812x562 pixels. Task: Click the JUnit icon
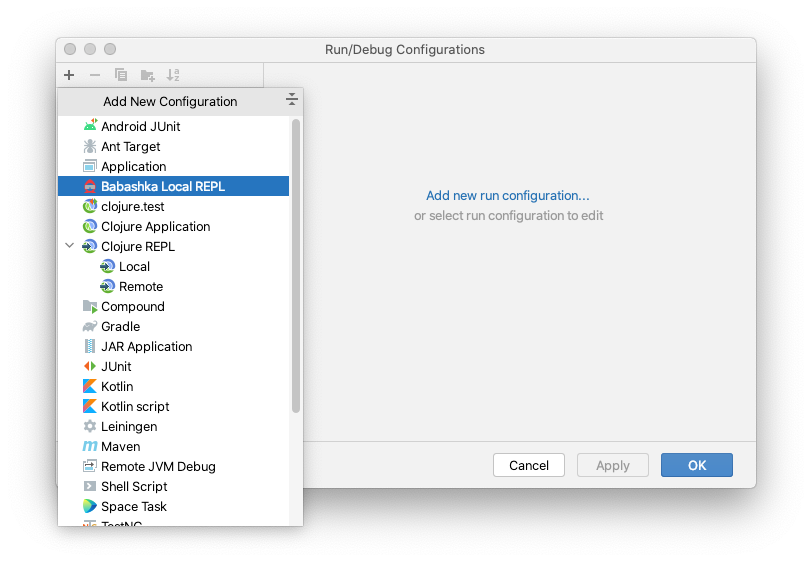point(90,366)
